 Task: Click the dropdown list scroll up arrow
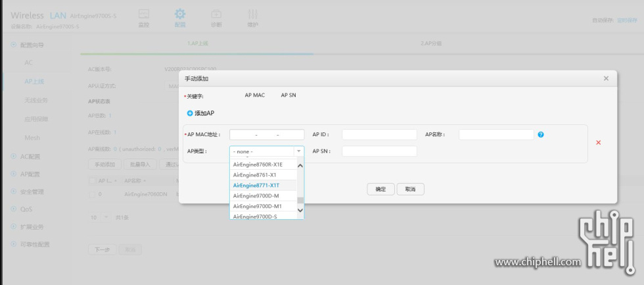point(300,166)
